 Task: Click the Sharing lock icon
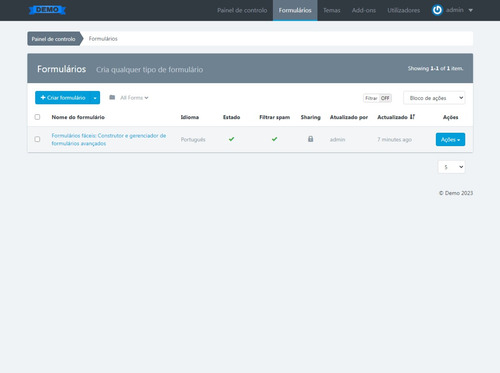pyautogui.click(x=310, y=139)
